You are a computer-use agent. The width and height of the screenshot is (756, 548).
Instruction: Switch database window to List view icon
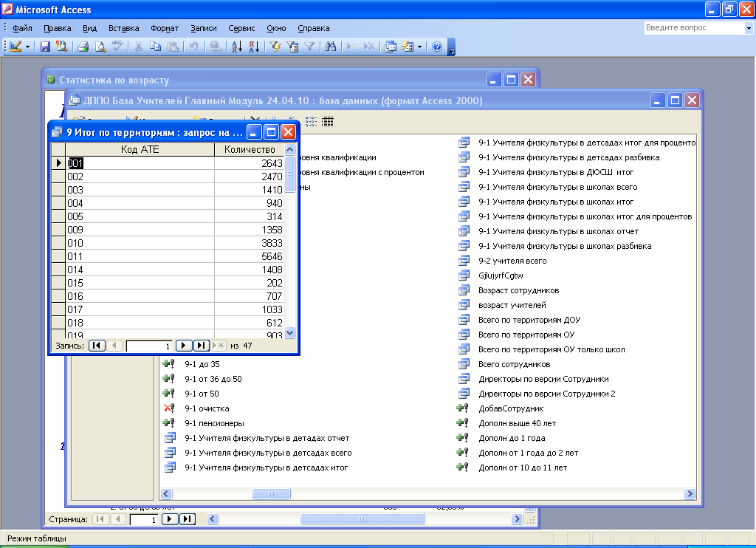311,122
